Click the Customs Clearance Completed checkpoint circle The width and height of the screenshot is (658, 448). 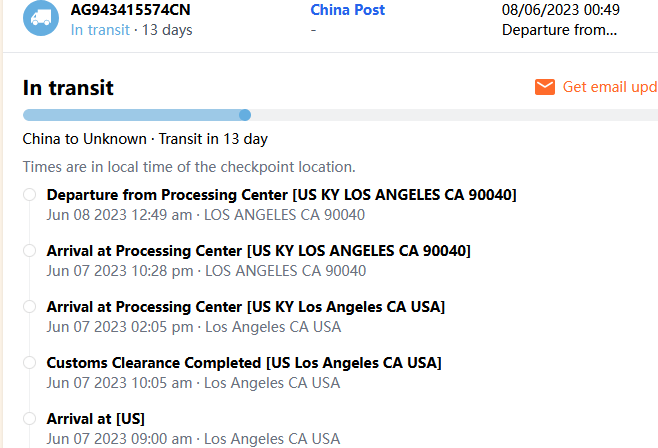pos(30,362)
